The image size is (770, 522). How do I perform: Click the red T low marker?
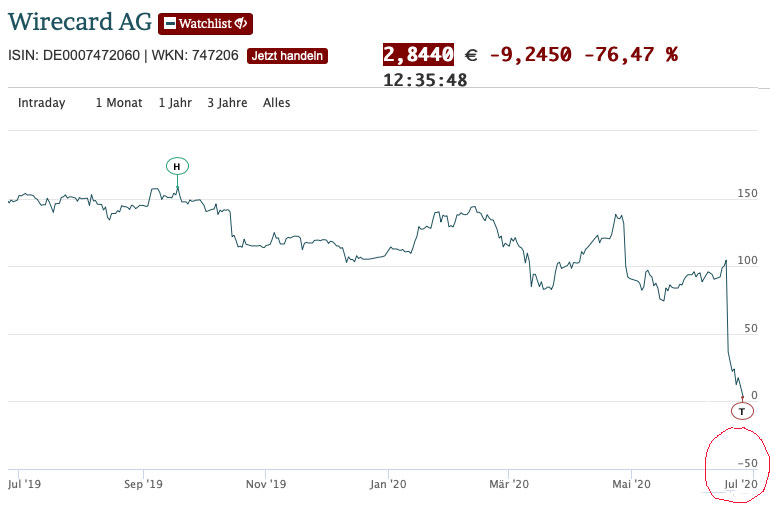(x=741, y=411)
